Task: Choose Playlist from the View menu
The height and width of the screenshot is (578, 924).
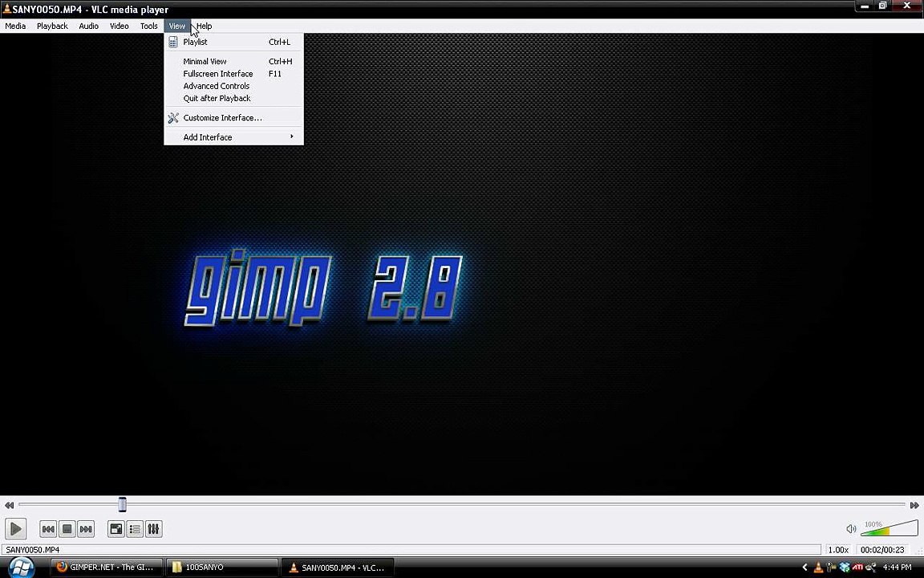Action: (234, 42)
